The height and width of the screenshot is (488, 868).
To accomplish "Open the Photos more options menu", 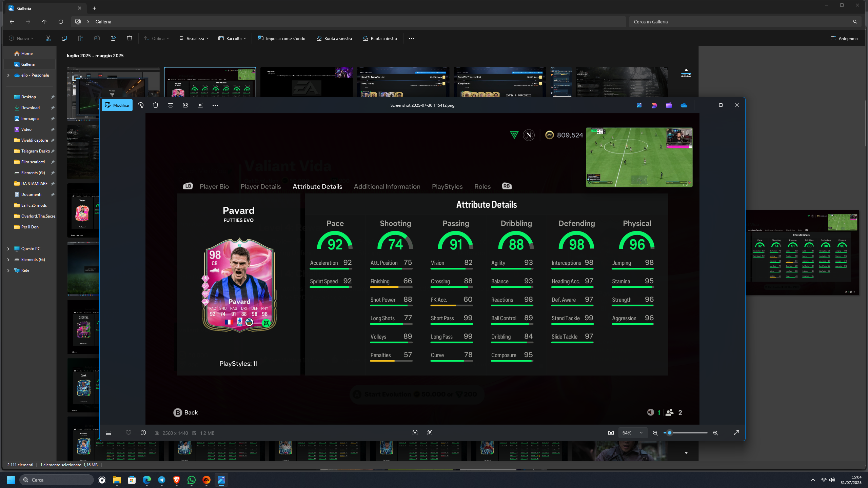I will tap(215, 105).
